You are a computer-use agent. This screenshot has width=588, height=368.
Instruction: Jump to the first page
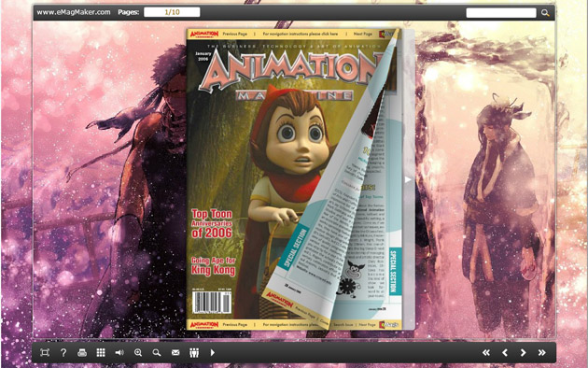[486, 353]
